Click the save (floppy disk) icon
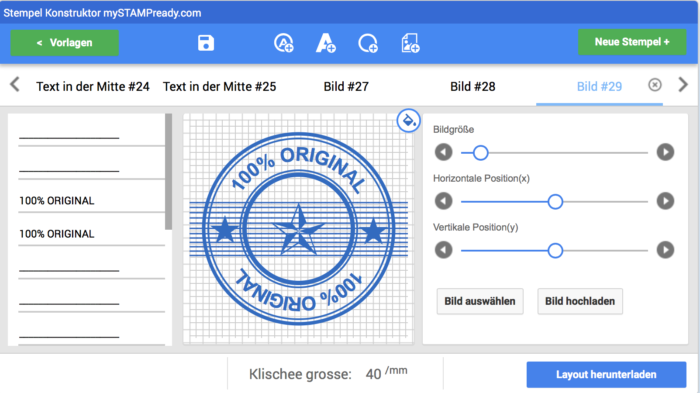 point(206,43)
